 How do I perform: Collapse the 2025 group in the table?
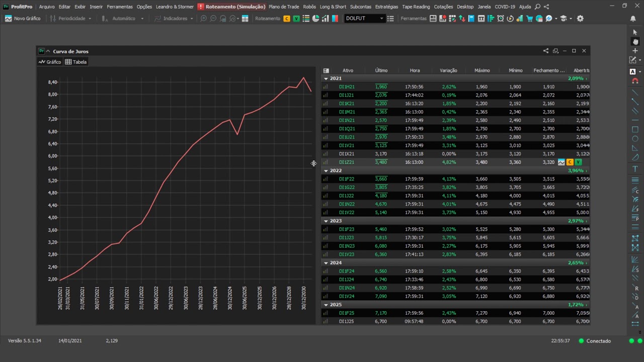[x=326, y=305]
